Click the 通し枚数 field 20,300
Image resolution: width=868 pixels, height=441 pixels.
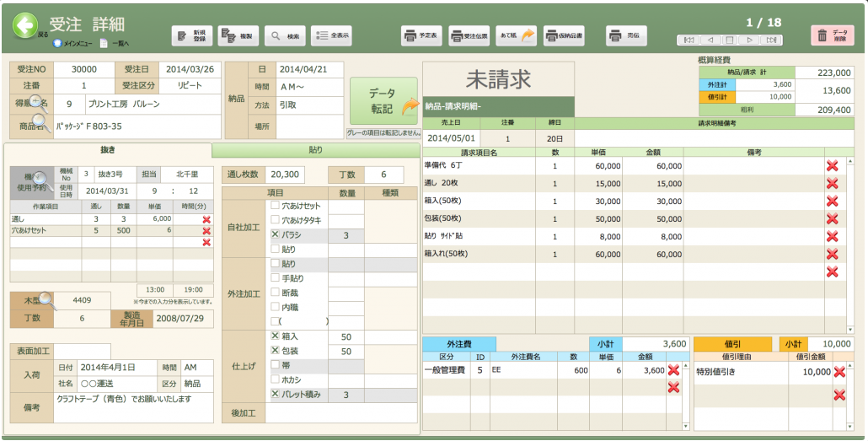[285, 175]
